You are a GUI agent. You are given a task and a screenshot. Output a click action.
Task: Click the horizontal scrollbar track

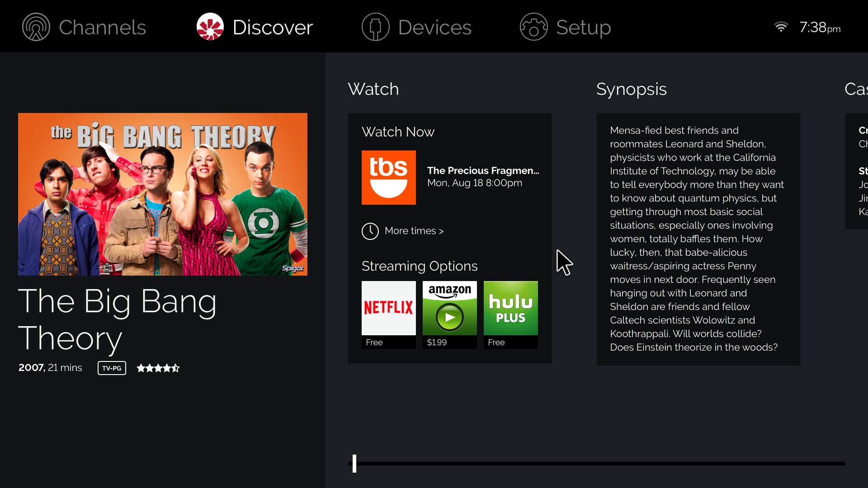(x=597, y=464)
